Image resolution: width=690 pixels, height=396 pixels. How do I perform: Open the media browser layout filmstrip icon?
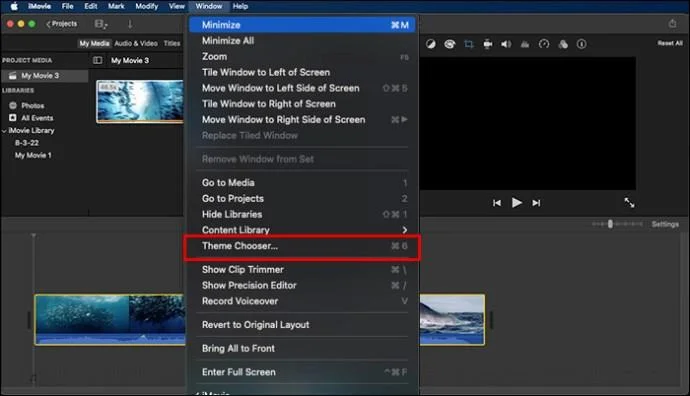(x=101, y=24)
